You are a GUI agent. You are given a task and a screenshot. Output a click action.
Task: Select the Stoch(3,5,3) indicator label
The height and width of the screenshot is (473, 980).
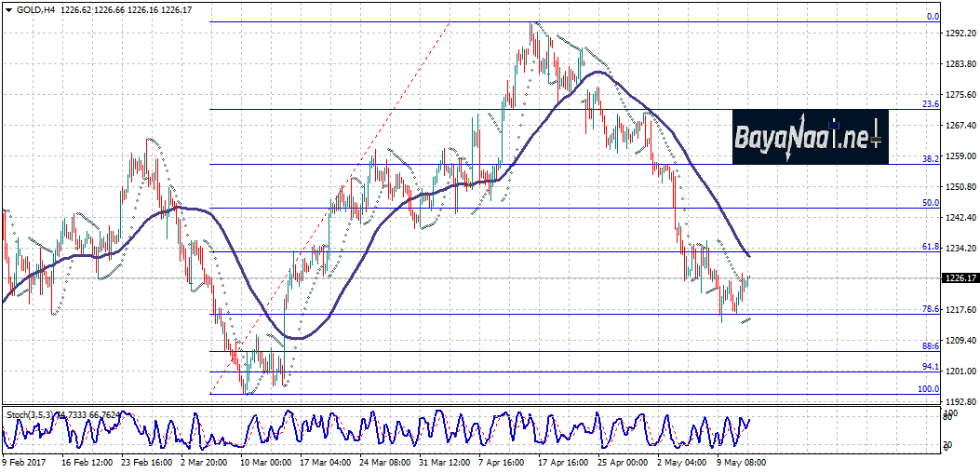(x=29, y=413)
